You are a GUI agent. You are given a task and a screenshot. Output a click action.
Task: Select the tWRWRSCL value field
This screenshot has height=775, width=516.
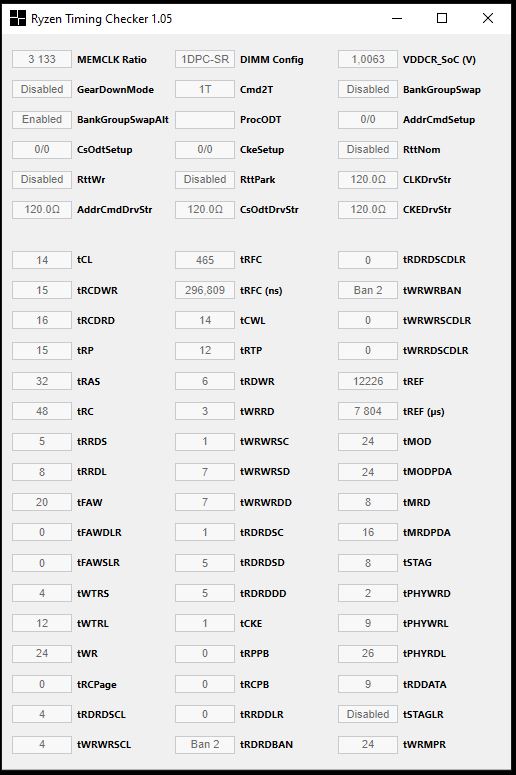[42, 744]
